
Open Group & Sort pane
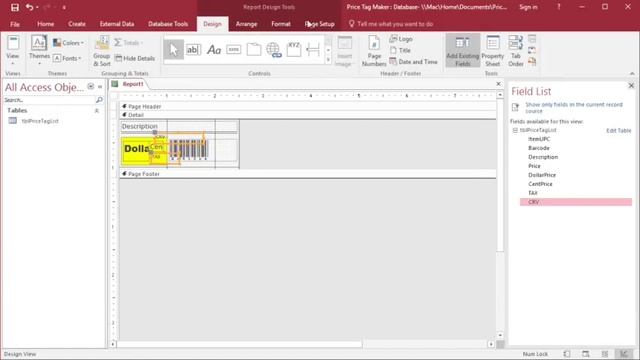coord(102,51)
